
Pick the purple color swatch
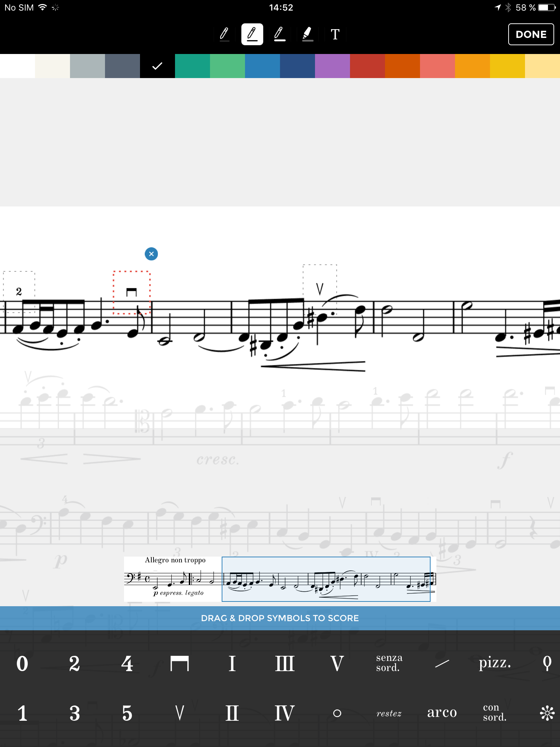332,66
